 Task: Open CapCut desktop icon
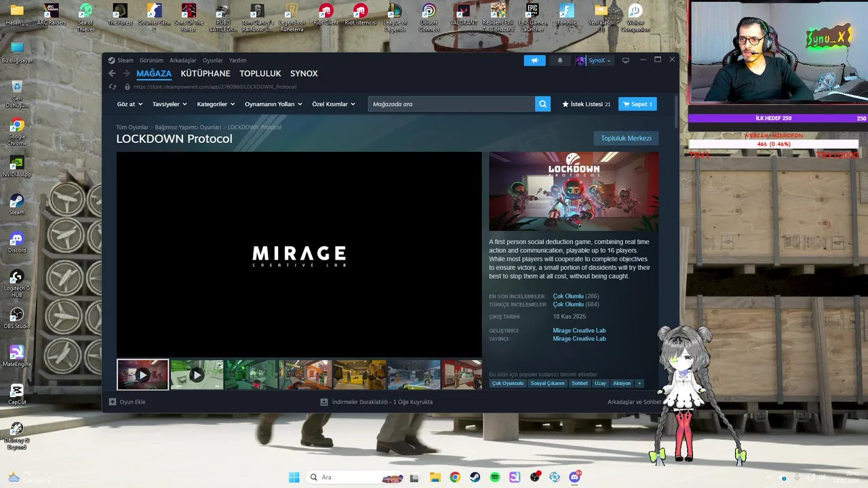point(17,395)
